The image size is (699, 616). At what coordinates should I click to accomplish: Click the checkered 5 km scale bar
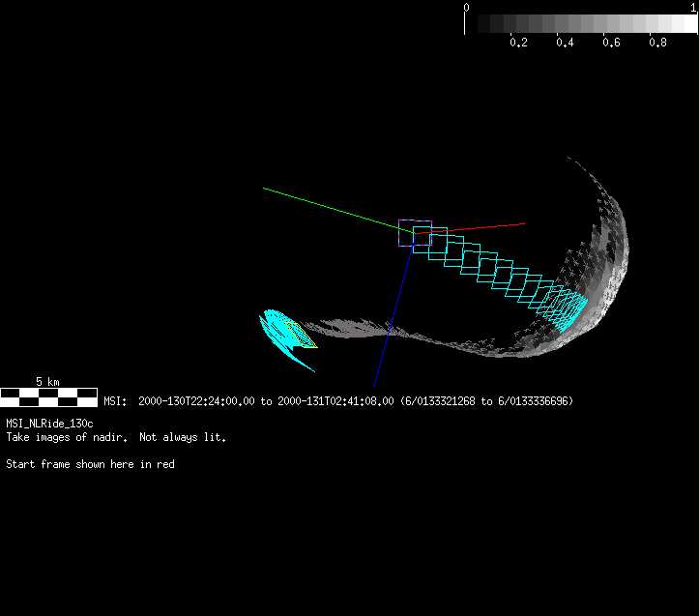pos(48,396)
